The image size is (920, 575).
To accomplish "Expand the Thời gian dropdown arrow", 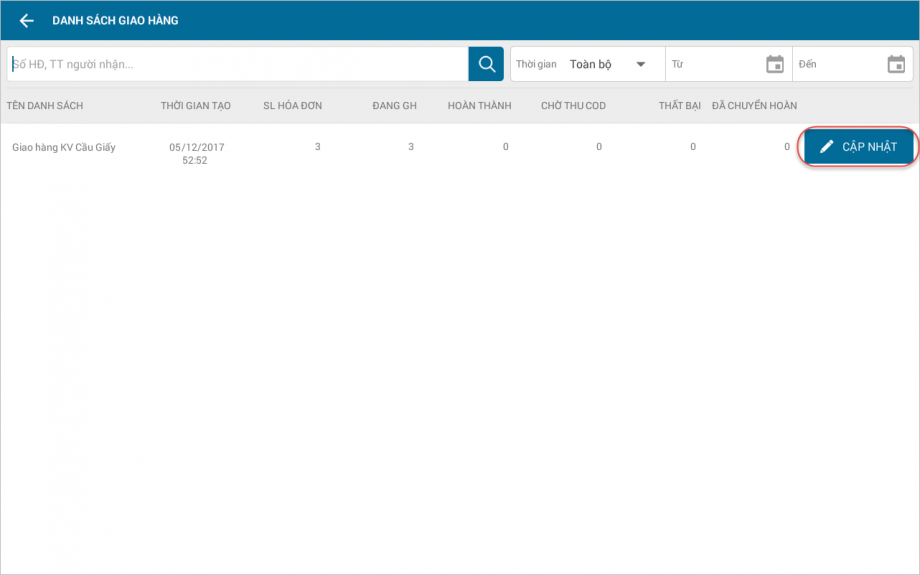I will pyautogui.click(x=641, y=64).
